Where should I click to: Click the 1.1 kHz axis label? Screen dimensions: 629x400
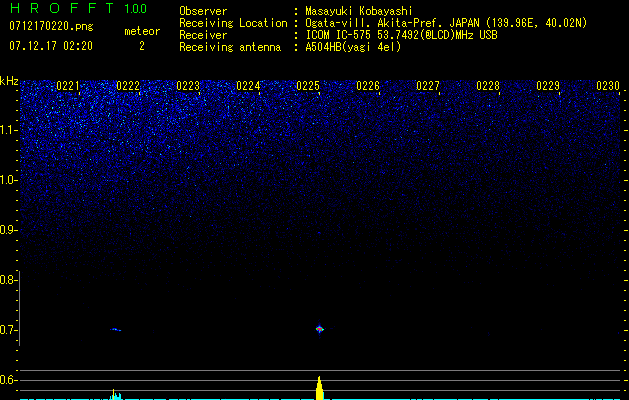click(8, 130)
